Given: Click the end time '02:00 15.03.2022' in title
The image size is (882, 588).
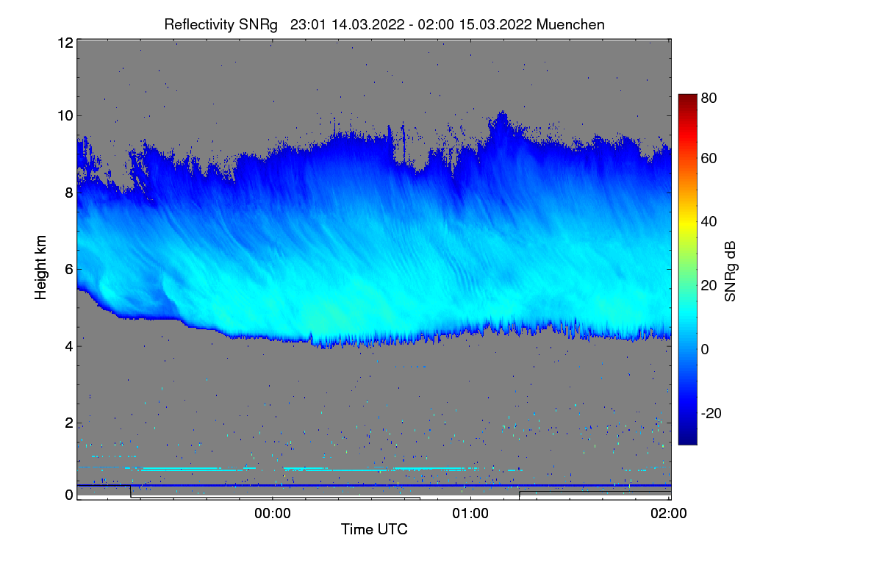Looking at the screenshot, I should [475, 24].
